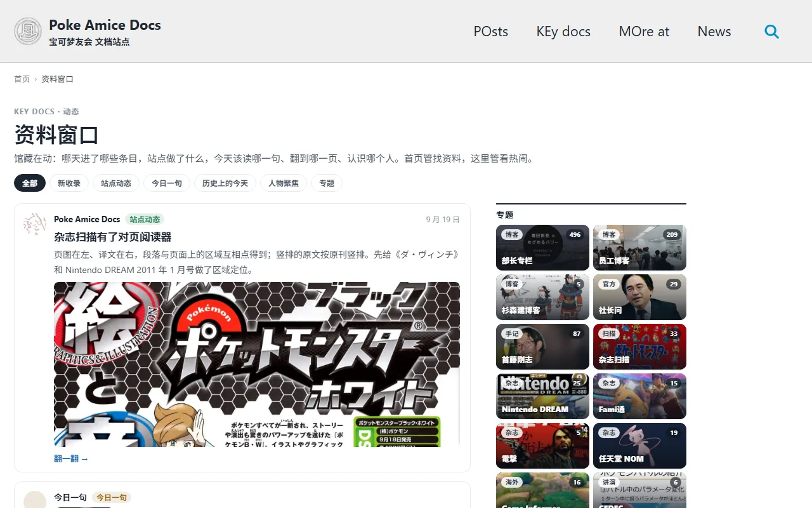Click the green 站点动态 tag on the post

pyautogui.click(x=145, y=219)
